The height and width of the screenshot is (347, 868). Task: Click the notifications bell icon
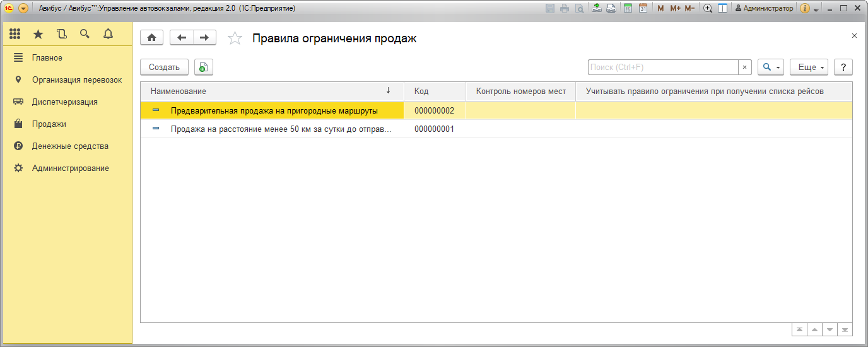click(108, 34)
